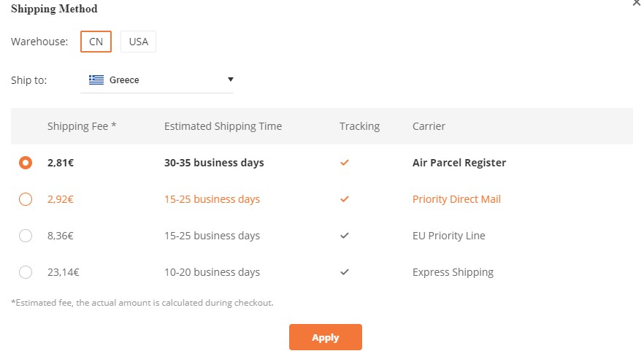Click the Priority Direct Mail carrier name
The image size is (644, 359).
(x=457, y=199)
